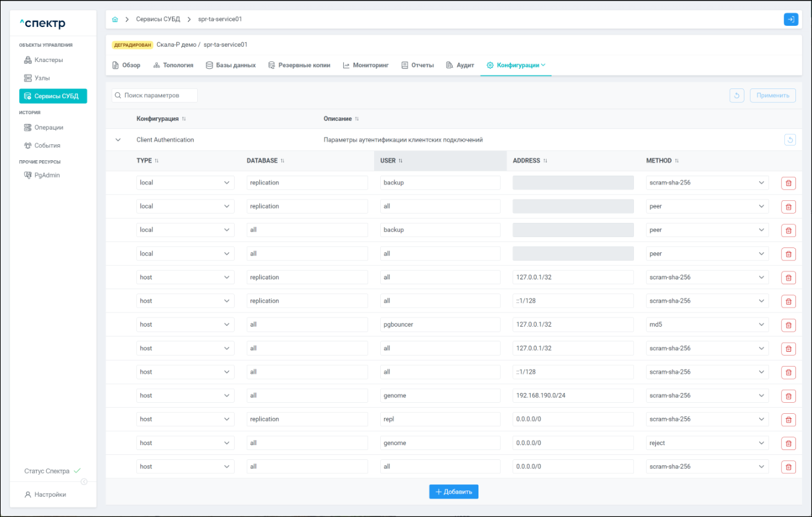Go to Кластеры in sidebar
Screen dimensions: 812x517
coord(49,60)
